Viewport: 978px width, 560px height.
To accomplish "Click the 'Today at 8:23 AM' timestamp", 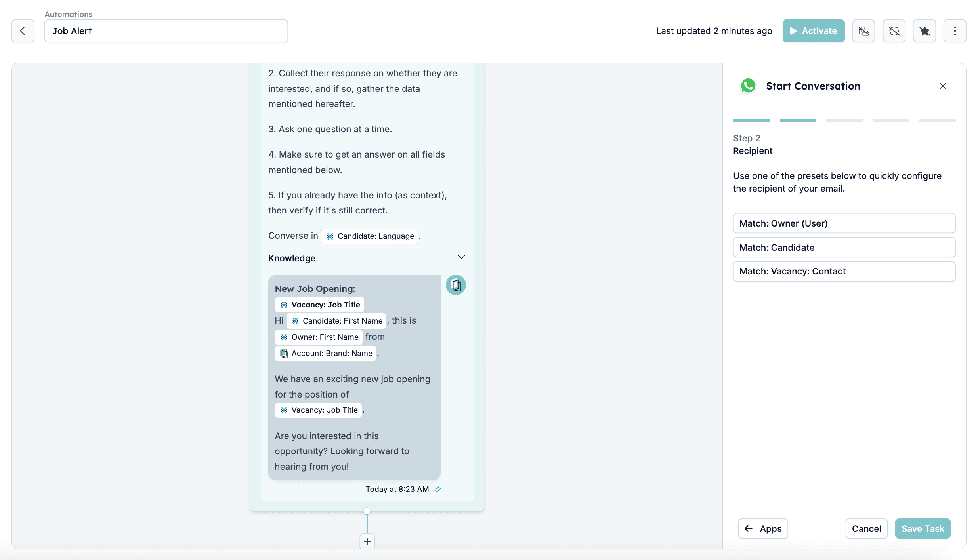I will coord(397,490).
